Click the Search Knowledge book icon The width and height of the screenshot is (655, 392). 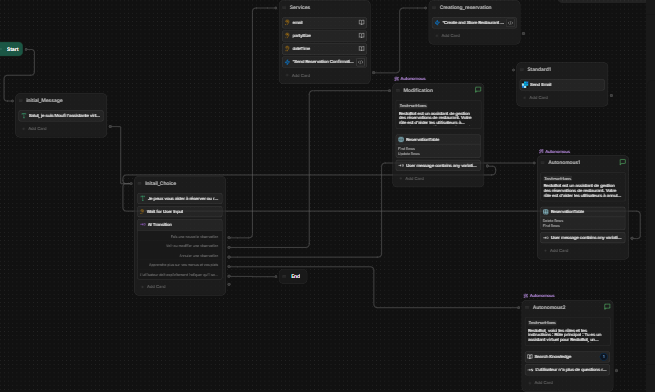click(x=530, y=356)
